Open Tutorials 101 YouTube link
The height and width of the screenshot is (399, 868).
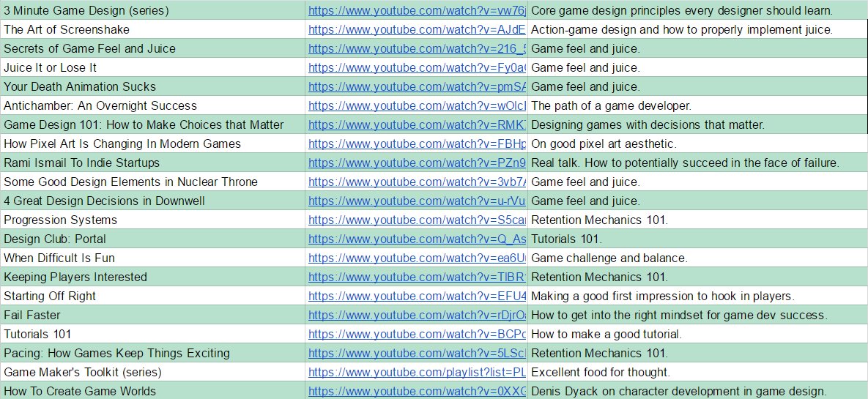pos(417,335)
